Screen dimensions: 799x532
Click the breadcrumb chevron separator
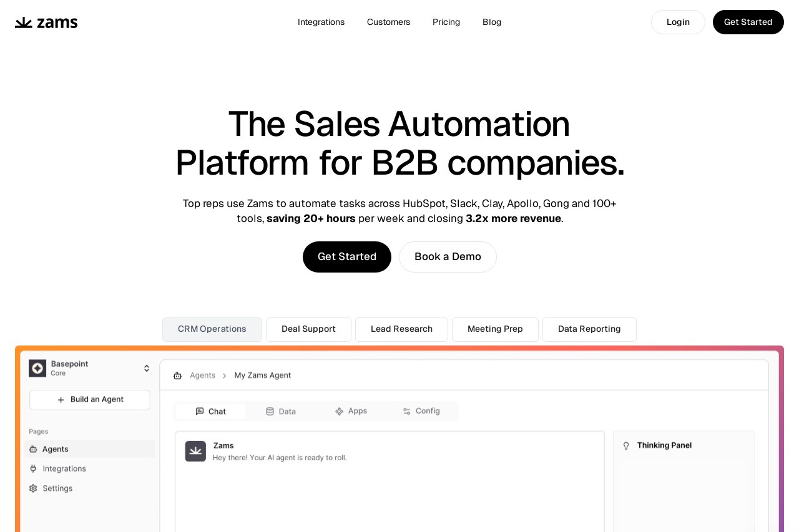(x=225, y=375)
